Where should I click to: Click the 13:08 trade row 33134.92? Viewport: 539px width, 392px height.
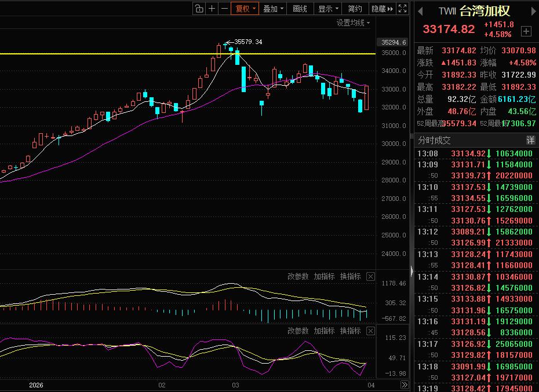476,153
